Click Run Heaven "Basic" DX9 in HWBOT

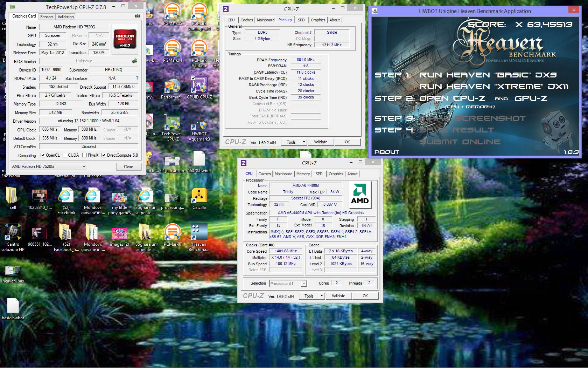click(488, 75)
